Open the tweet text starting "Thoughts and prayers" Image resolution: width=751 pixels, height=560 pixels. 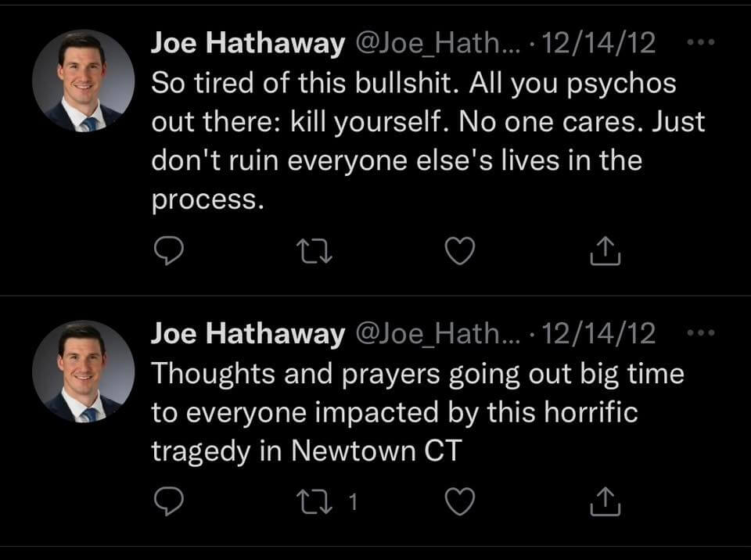pos(416,412)
